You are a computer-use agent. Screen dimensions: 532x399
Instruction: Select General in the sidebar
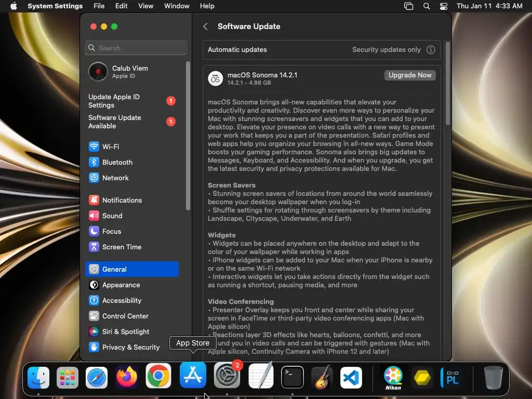(x=131, y=270)
